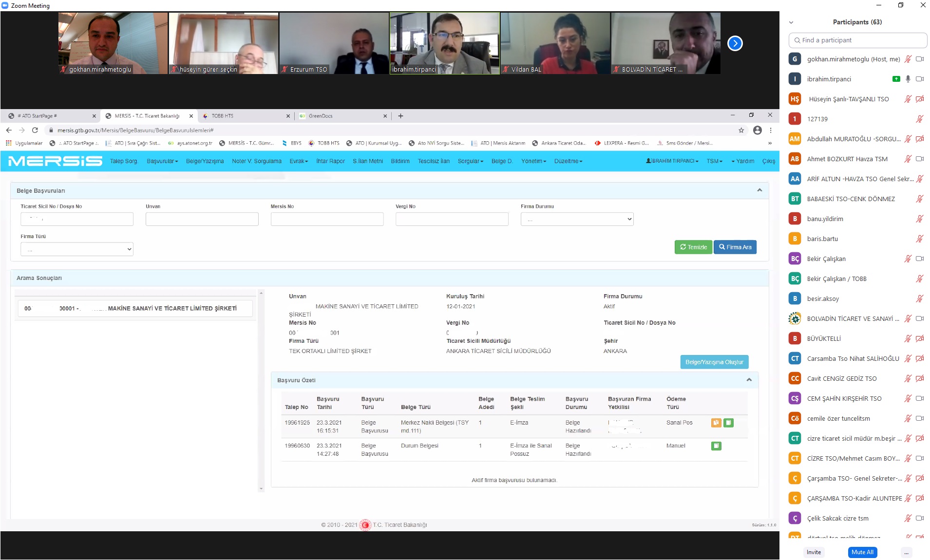Toggle microphone for ibrahim.tirpanci

coord(908,79)
